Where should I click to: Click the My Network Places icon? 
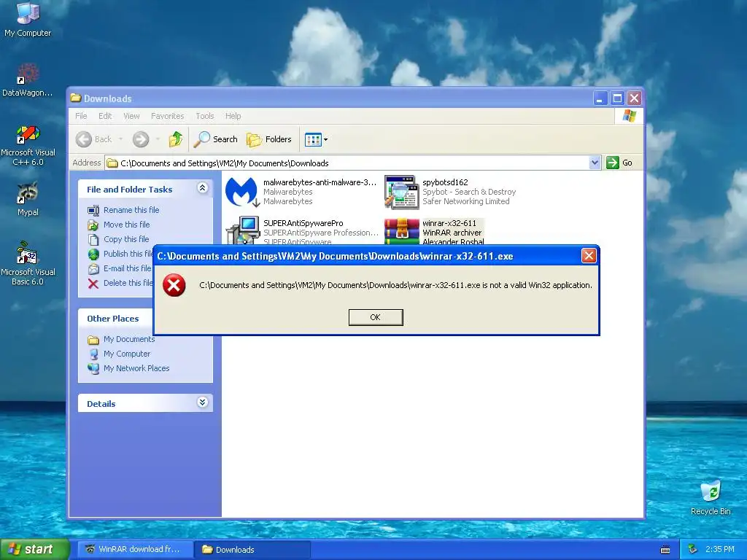point(93,368)
